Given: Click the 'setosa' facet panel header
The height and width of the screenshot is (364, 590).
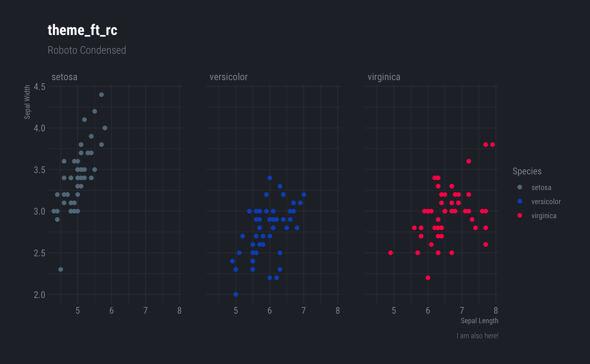Looking at the screenshot, I should [x=64, y=77].
